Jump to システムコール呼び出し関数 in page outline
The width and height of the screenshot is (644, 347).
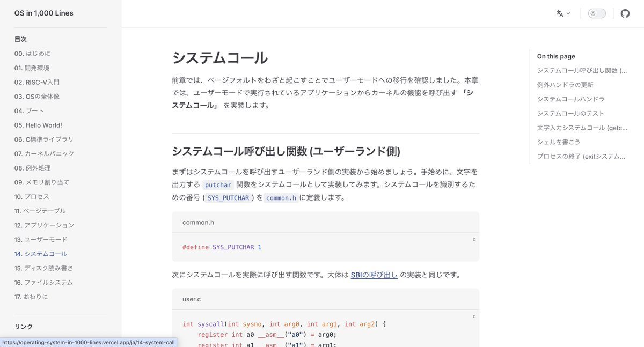tap(582, 70)
